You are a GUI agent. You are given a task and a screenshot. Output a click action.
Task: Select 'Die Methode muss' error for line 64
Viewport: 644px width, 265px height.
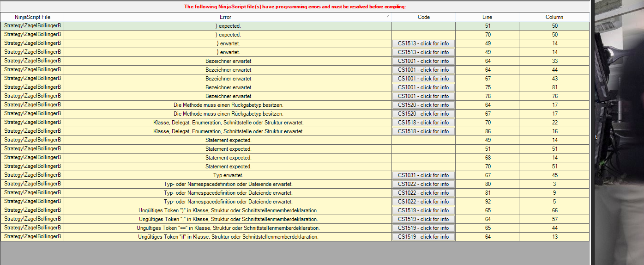point(228,105)
